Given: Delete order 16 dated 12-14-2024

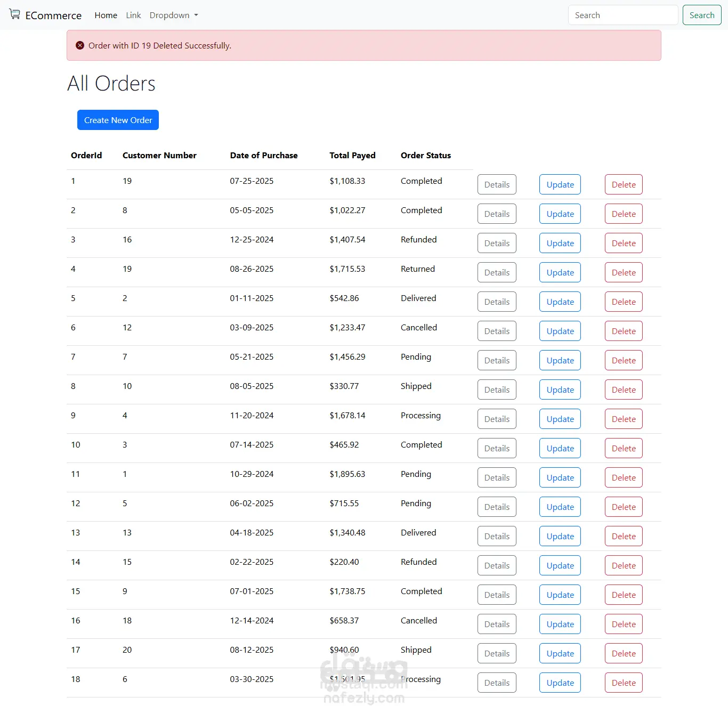Looking at the screenshot, I should click(x=624, y=624).
